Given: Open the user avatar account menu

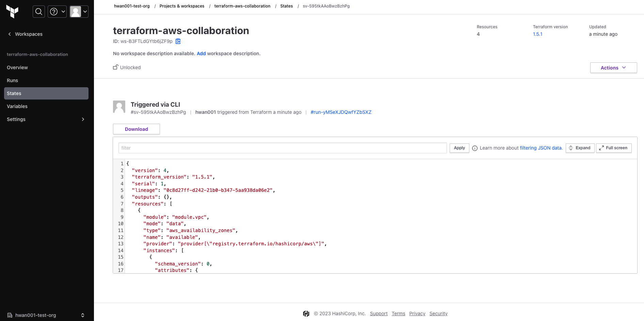Looking at the screenshot, I should 79,12.
